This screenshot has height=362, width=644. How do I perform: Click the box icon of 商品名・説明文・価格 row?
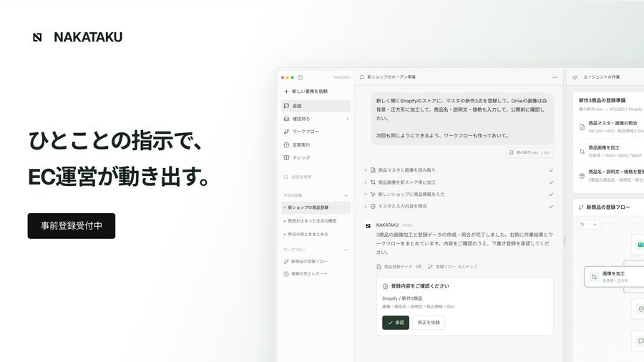point(582,176)
